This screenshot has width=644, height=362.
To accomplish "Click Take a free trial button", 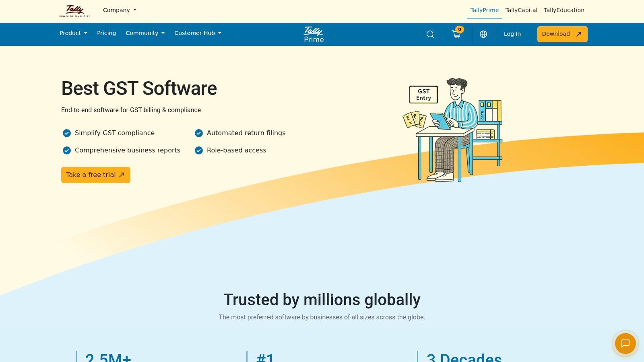I will point(96,175).
